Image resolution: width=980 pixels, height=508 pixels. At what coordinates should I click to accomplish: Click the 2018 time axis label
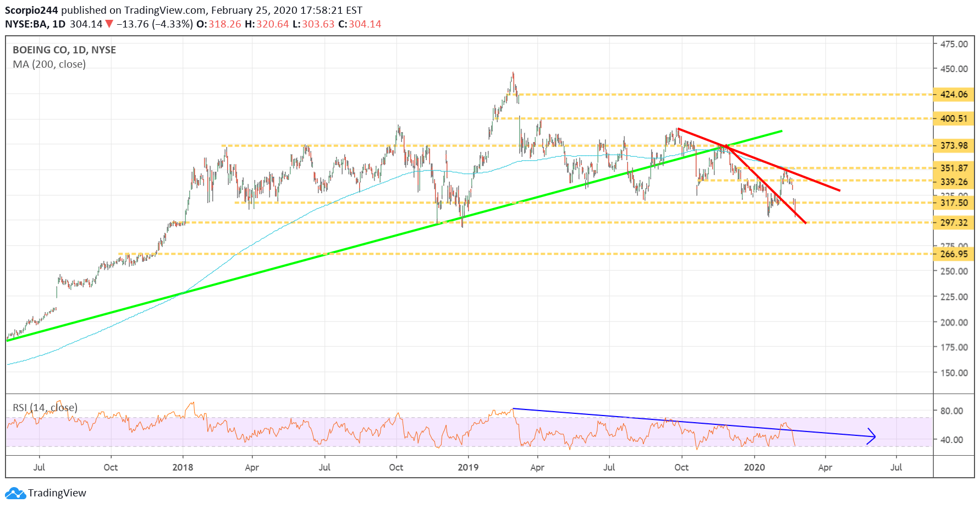tap(183, 467)
